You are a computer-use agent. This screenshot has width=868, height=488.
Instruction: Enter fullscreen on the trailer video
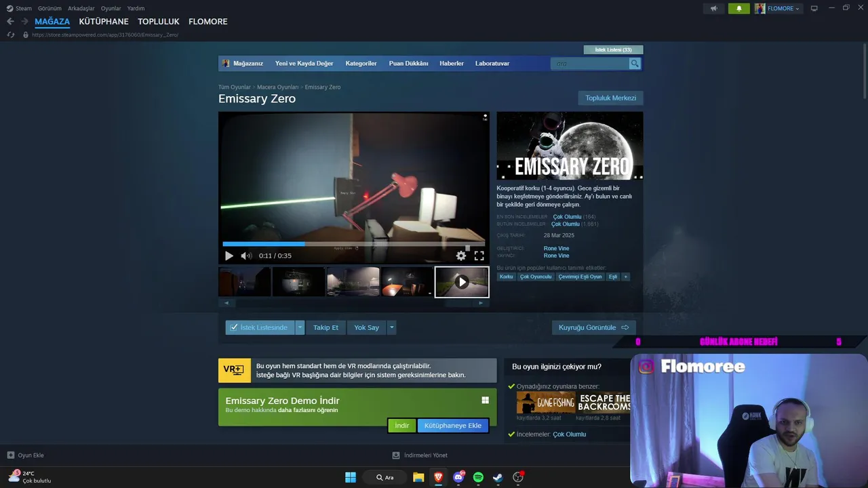click(479, 256)
